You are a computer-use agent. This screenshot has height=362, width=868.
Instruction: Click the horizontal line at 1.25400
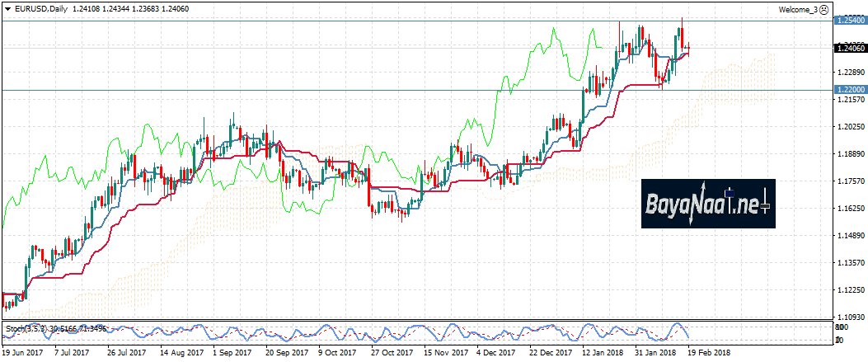[x=330, y=21]
